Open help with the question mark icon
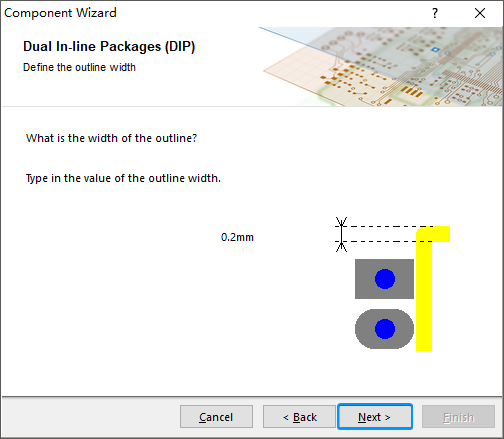 [435, 13]
